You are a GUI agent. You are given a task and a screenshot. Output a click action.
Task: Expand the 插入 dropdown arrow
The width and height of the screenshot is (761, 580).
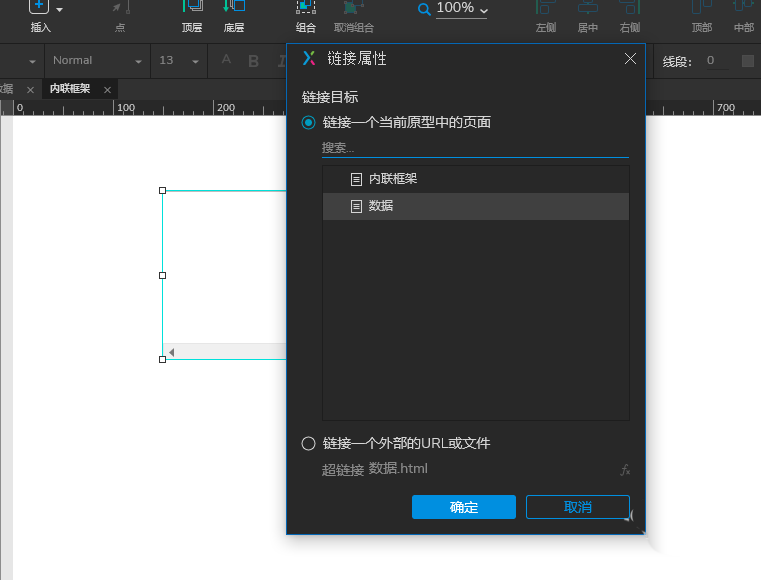pos(60,10)
